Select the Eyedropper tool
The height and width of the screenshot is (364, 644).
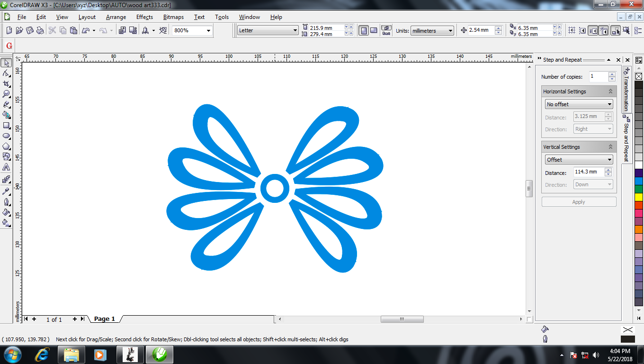[x=6, y=191]
